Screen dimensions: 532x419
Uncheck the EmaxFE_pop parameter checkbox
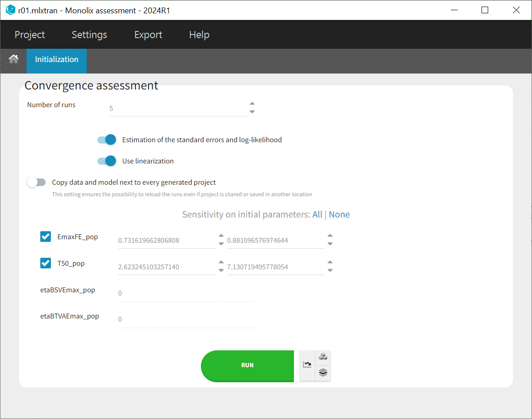point(46,237)
